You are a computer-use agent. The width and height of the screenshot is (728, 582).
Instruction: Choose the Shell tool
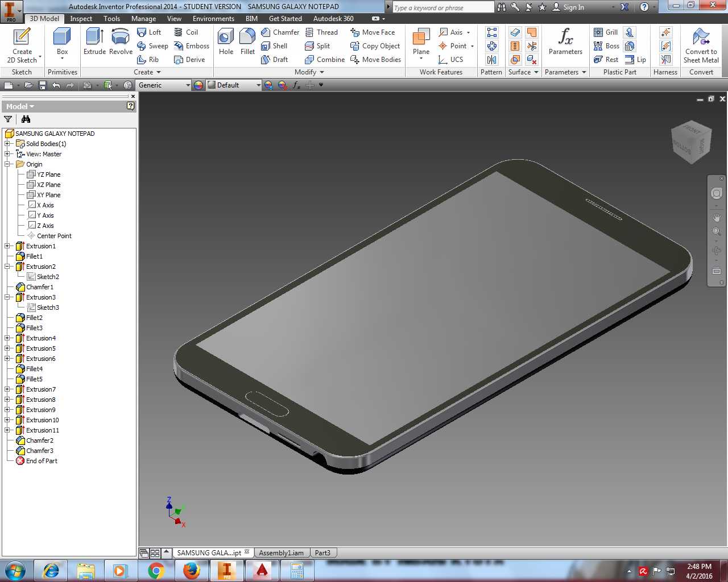pyautogui.click(x=274, y=46)
